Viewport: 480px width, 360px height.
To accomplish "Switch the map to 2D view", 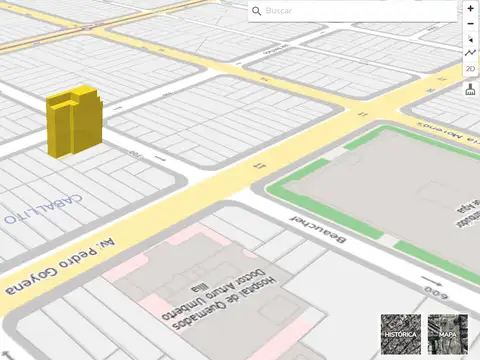I will (470, 69).
